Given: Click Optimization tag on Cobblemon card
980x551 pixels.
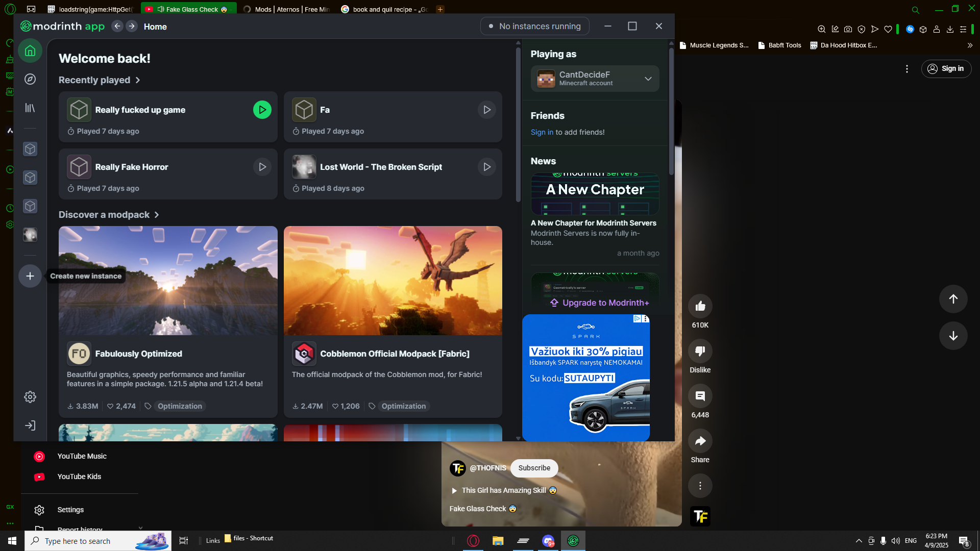Looking at the screenshot, I should (404, 406).
